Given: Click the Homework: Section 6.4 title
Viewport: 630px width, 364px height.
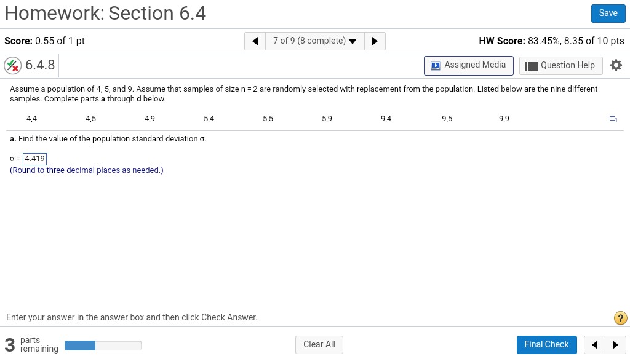Looking at the screenshot, I should tap(105, 13).
